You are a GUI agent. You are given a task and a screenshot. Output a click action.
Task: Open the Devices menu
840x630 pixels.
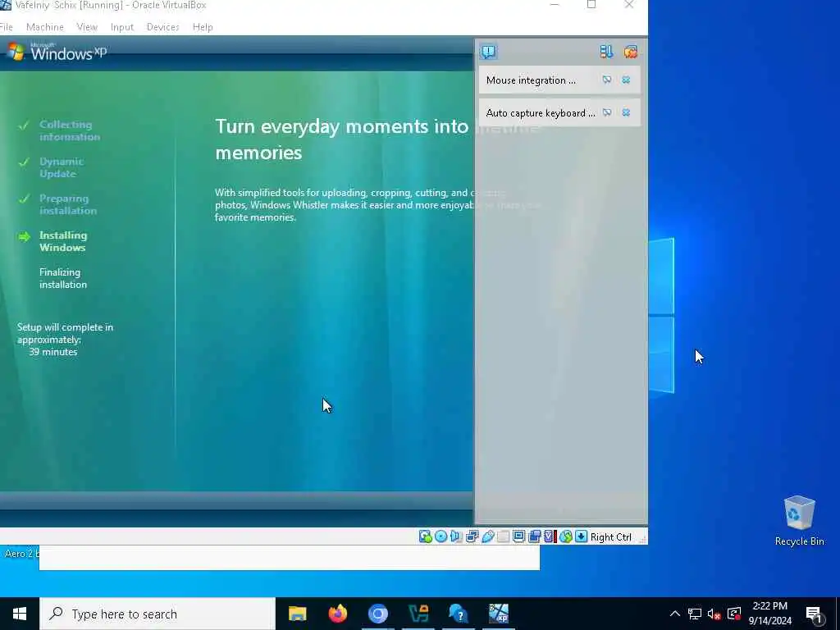click(163, 27)
